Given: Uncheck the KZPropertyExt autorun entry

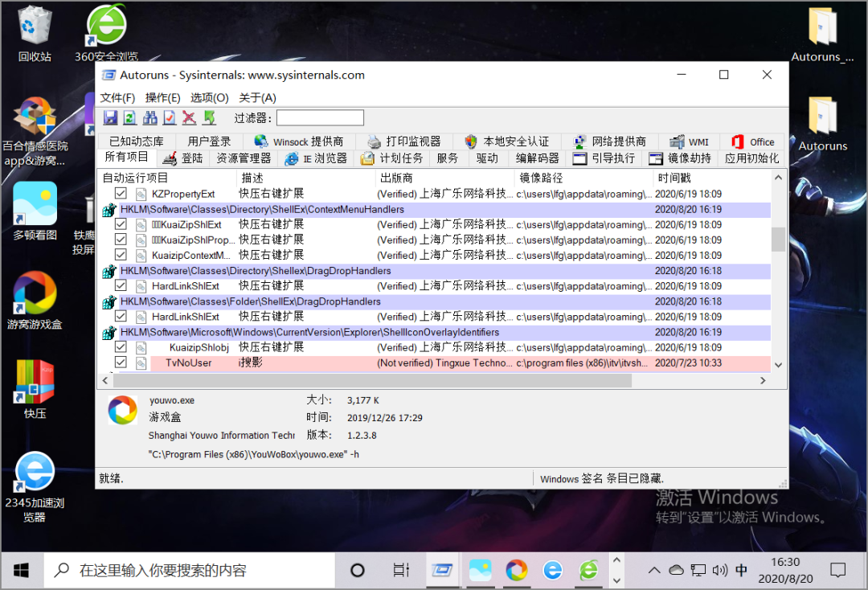Looking at the screenshot, I should 121,193.
